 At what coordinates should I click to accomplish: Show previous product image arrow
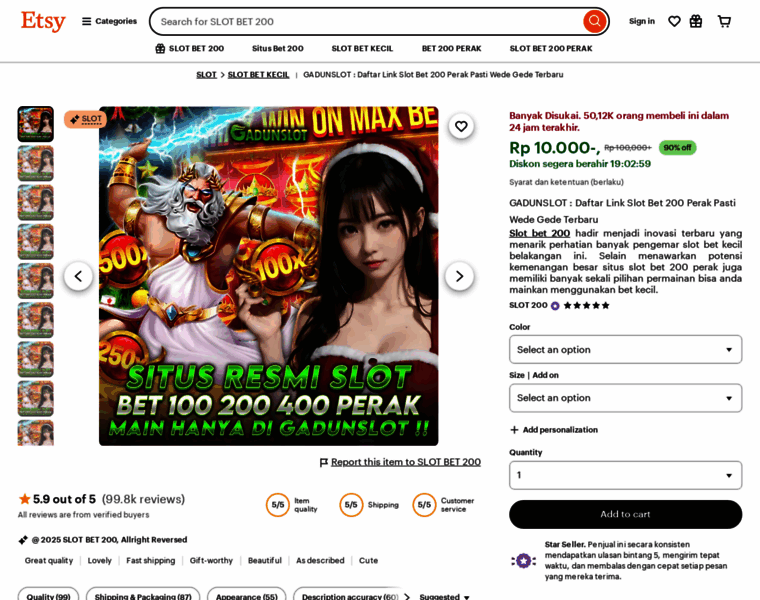coord(78,276)
